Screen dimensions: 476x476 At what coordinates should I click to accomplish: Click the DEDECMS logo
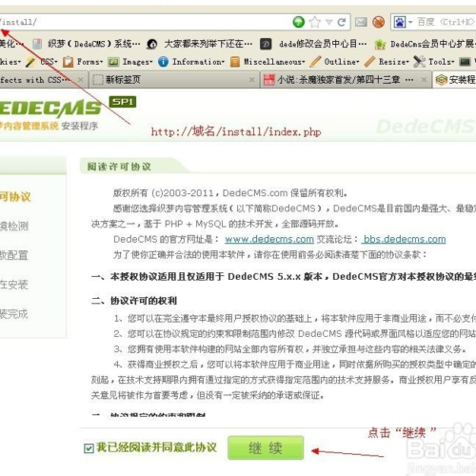pos(50,108)
